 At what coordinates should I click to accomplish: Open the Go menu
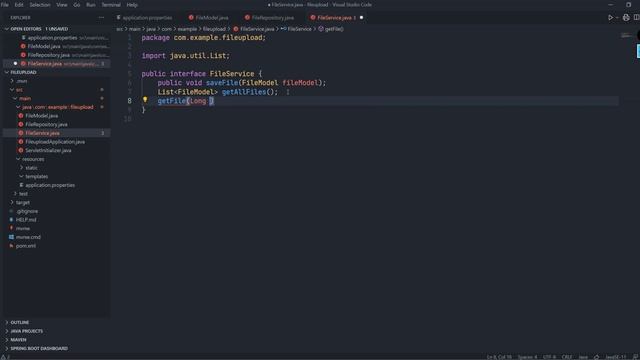(77, 5)
